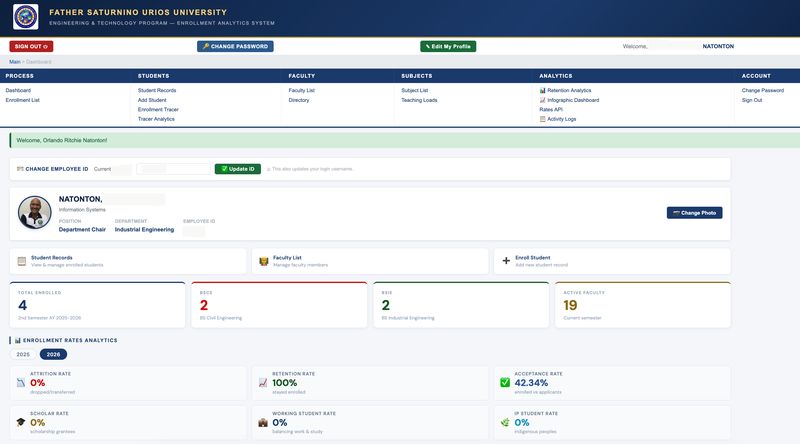
Task: Open the Enroll Student quick card
Action: click(x=612, y=261)
